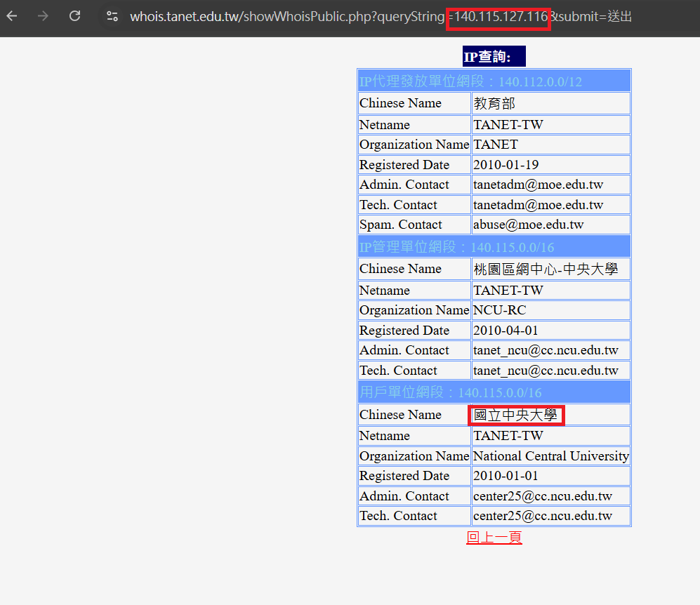Click the 教育部 cell
700x605 pixels.
pos(551,103)
